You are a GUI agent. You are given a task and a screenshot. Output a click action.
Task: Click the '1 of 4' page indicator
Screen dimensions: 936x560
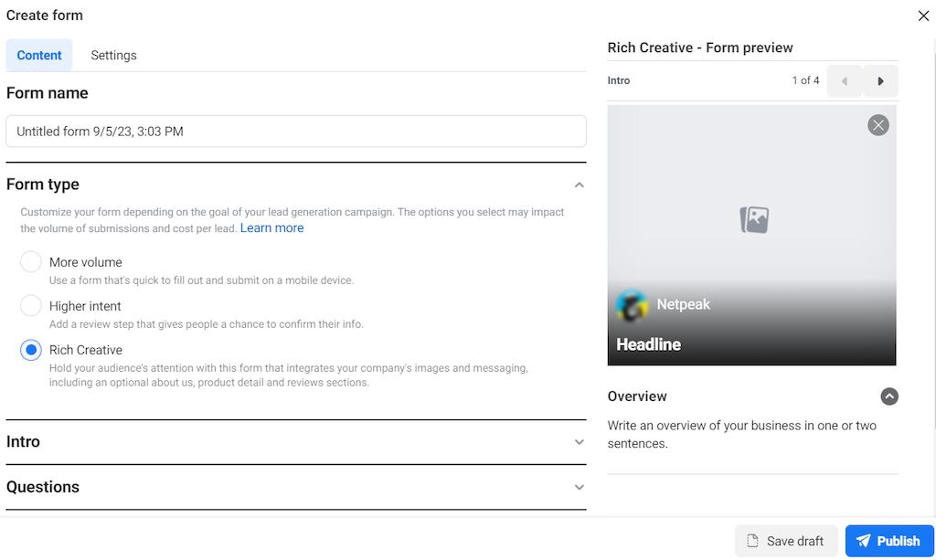(x=805, y=80)
